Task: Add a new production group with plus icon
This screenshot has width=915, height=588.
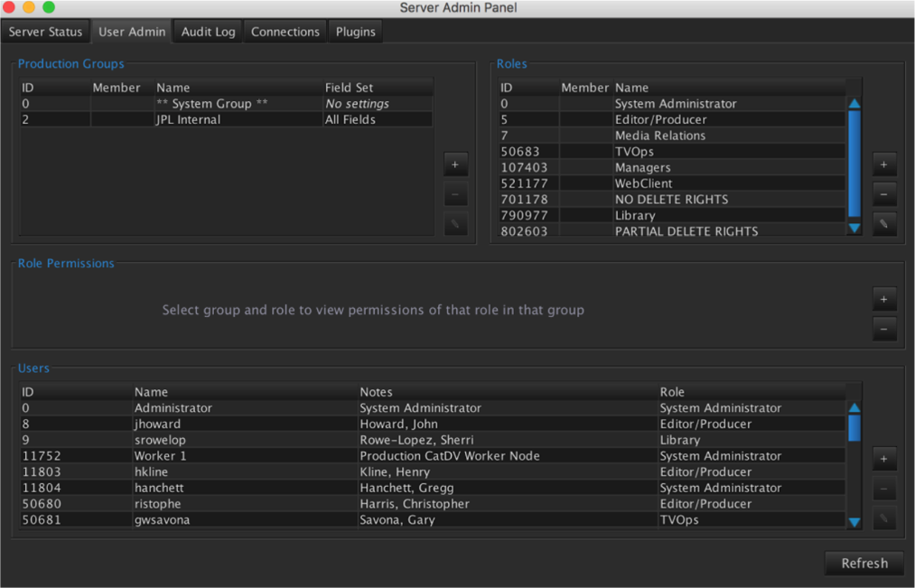Action: [455, 165]
